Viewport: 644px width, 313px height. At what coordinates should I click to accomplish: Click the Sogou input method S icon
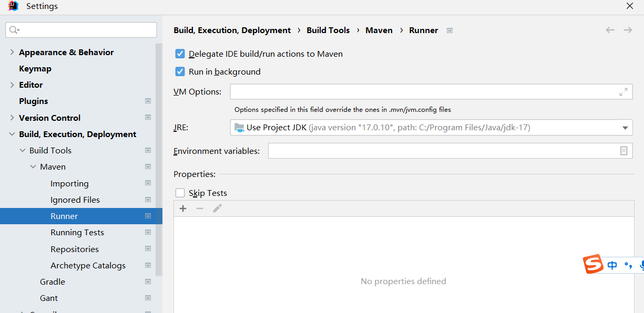point(593,264)
